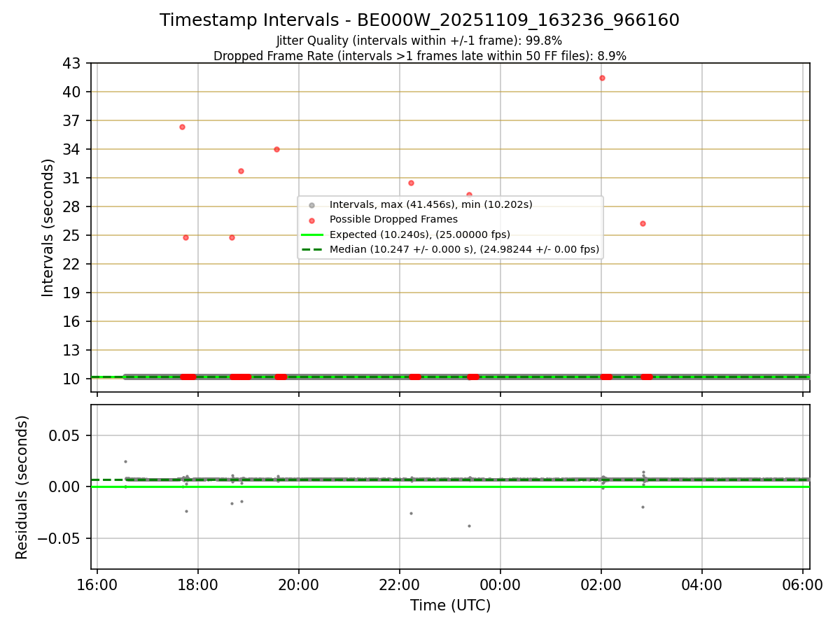Click the 'Time (UTC)' x-axis label
Screen dimensions: 840x630
[450, 605]
